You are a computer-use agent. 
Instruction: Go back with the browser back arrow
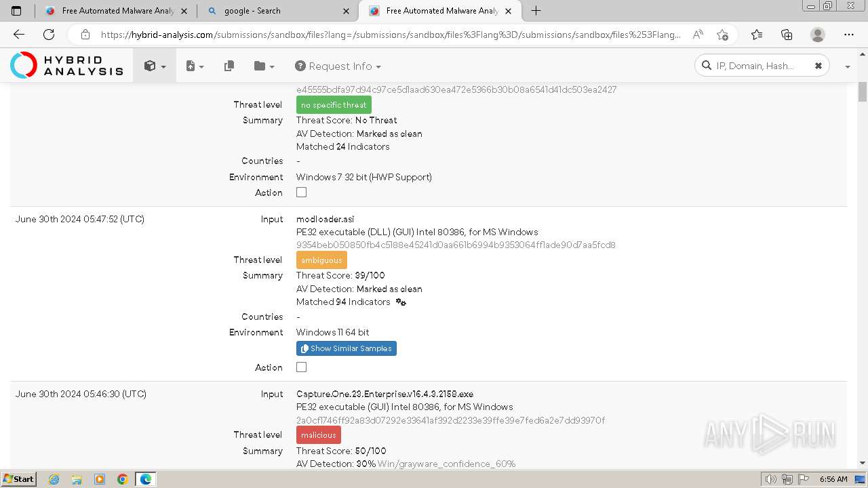19,35
